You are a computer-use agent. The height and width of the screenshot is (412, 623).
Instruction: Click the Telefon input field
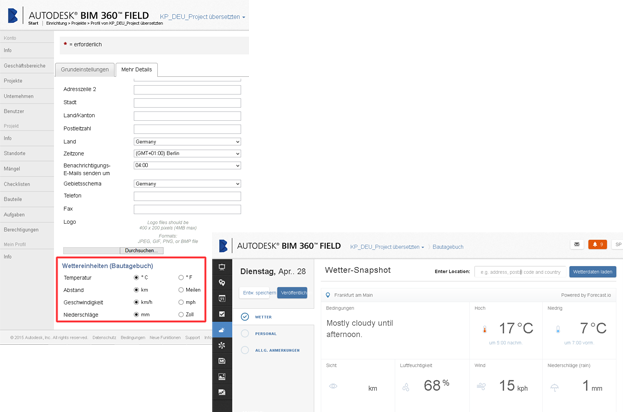click(187, 196)
